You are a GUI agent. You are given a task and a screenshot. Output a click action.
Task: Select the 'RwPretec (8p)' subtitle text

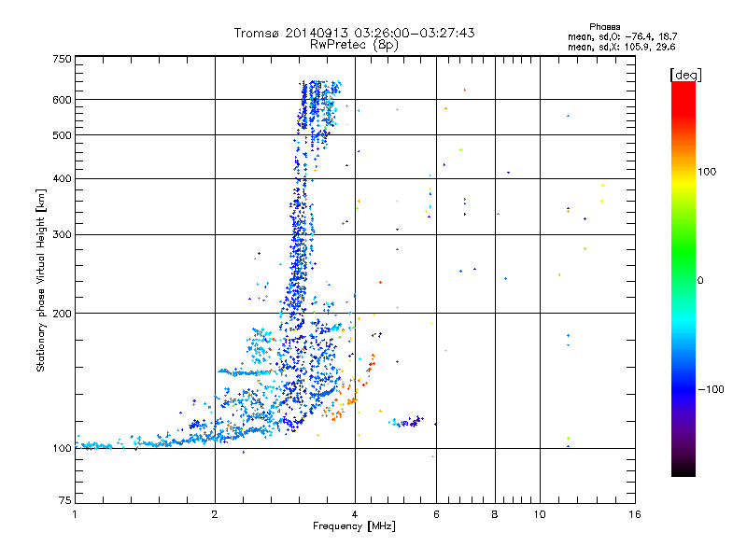(354, 45)
